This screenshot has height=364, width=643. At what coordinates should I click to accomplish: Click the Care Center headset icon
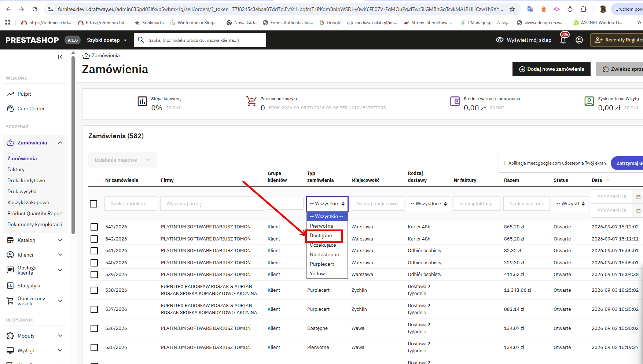coord(10,109)
